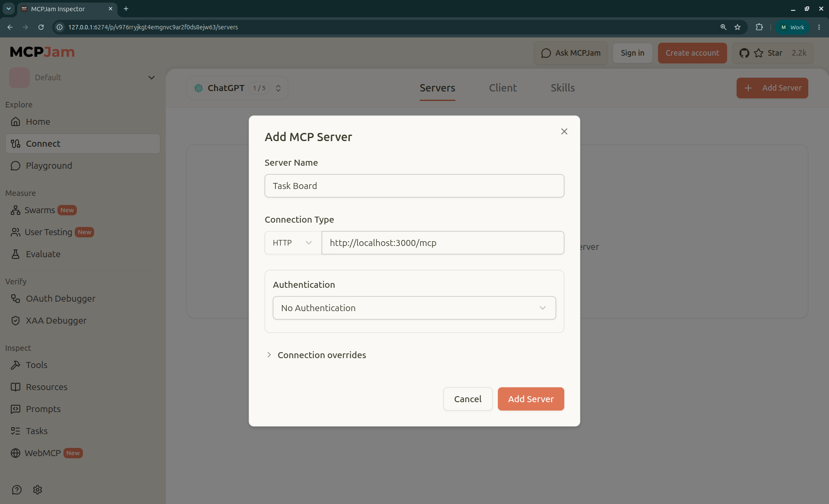Open the WebMCP page
The height and width of the screenshot is (504, 829).
tap(83, 453)
